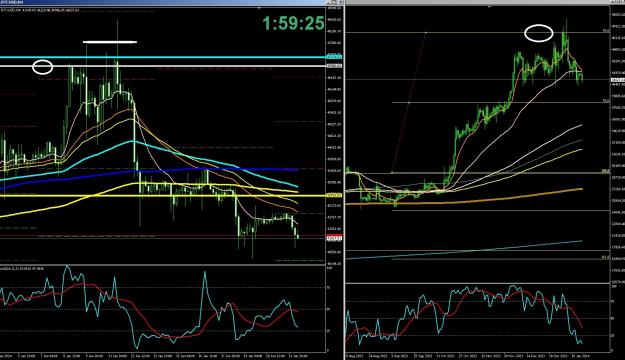Select the white ellipse drawn on left chart
The height and width of the screenshot is (360, 625).
[42, 67]
